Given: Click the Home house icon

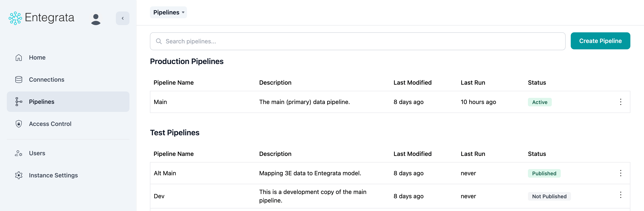Looking at the screenshot, I should point(19,57).
